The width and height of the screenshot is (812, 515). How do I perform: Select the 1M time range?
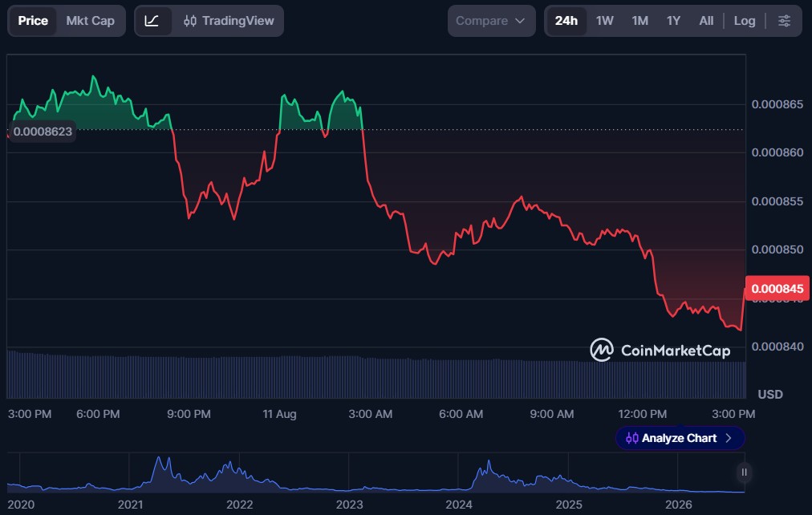click(639, 21)
